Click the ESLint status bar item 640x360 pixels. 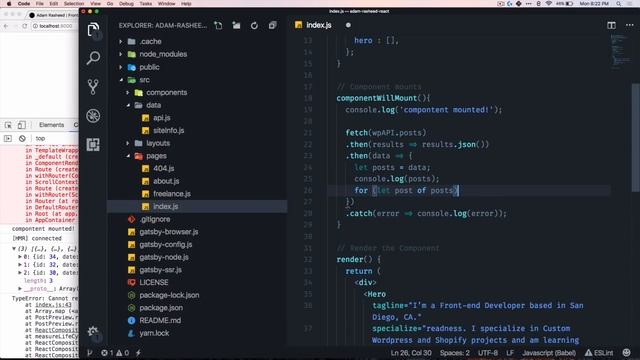coord(599,353)
